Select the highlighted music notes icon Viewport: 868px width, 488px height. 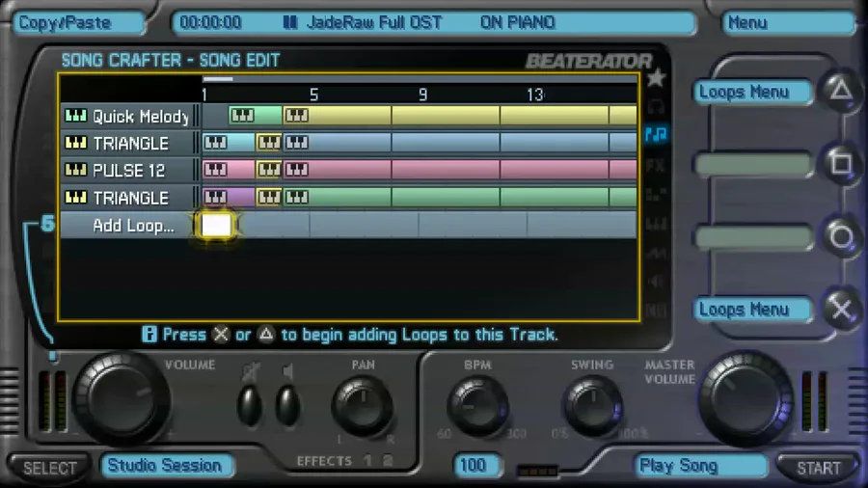click(656, 134)
